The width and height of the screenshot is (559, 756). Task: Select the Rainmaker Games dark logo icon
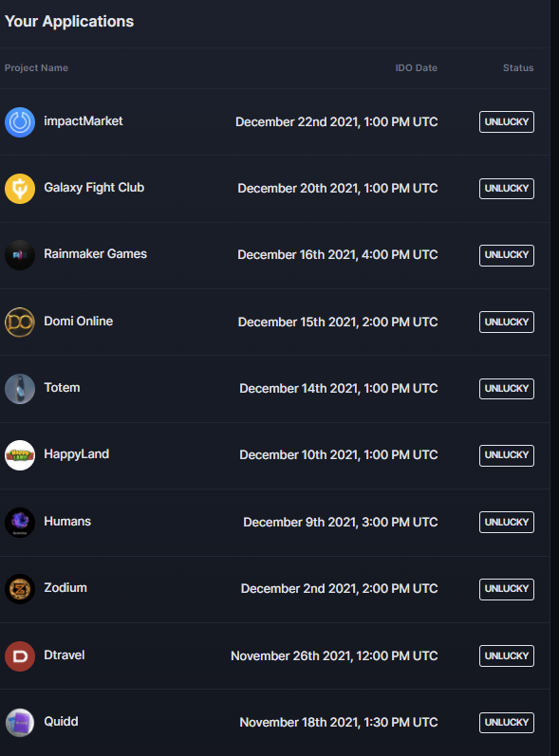(20, 255)
